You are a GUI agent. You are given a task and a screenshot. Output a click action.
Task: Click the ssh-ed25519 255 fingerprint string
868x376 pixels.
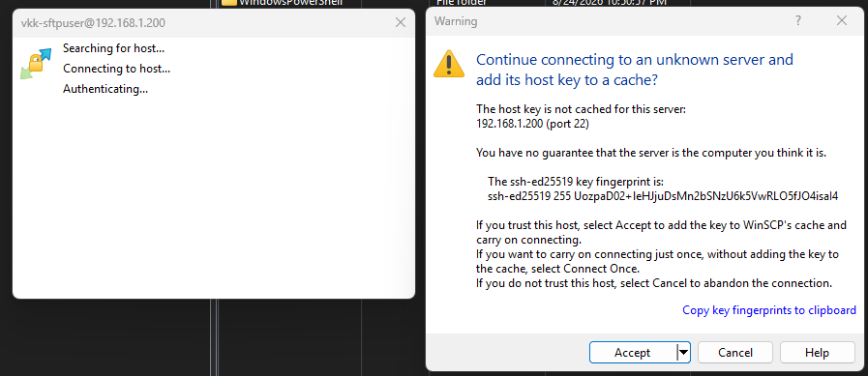663,196
